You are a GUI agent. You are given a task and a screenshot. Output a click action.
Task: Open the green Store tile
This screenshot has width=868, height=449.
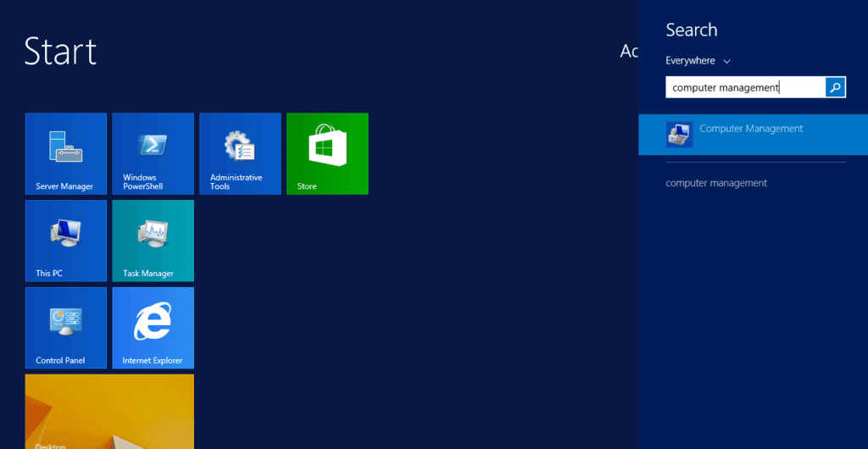point(328,153)
